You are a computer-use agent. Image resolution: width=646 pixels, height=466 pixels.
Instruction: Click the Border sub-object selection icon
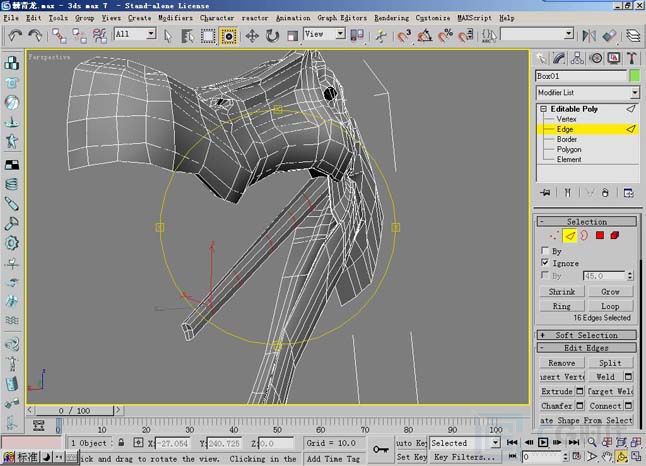584,236
